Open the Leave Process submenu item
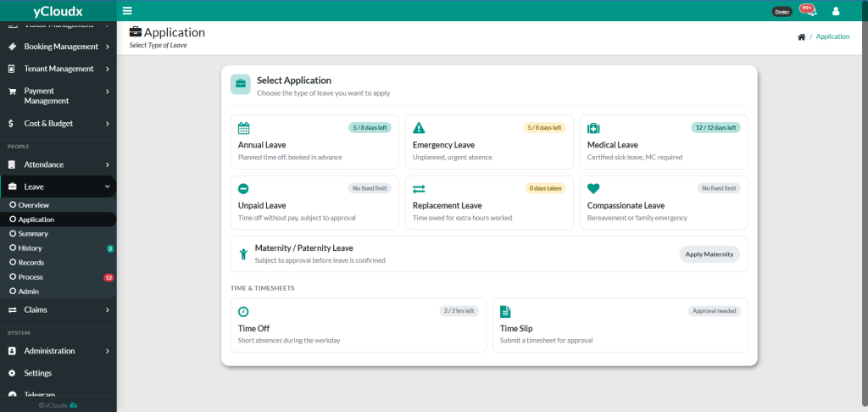This screenshot has width=868, height=412. click(x=58, y=277)
